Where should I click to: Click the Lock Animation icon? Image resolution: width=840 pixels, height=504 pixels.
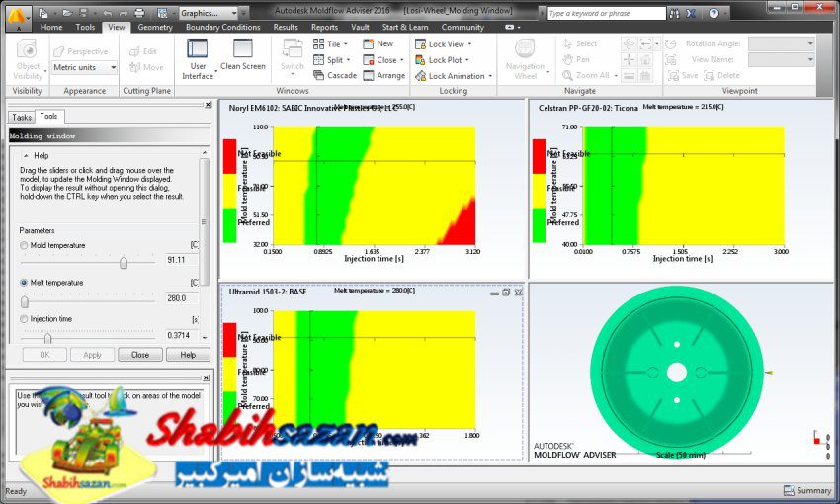tap(420, 76)
